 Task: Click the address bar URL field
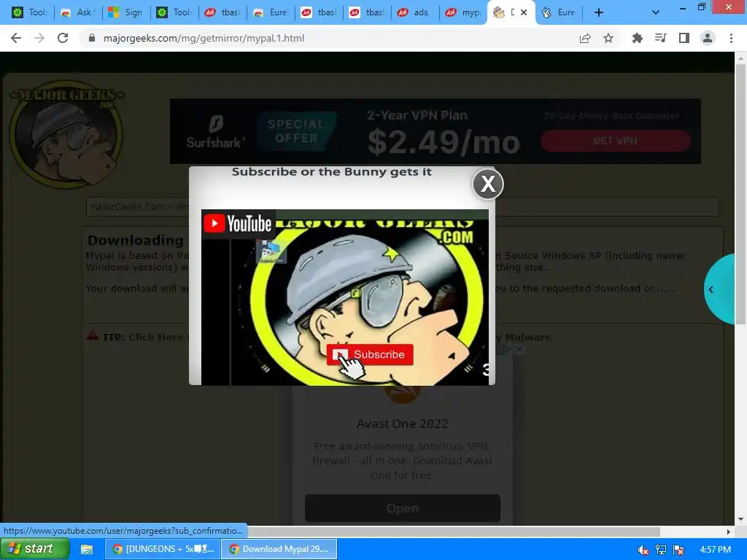click(x=329, y=38)
